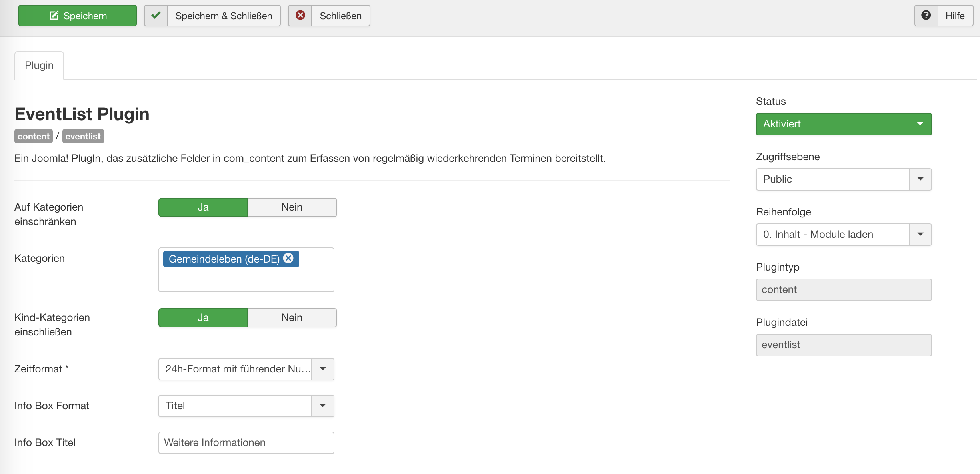Open the Hilfe help button
The height and width of the screenshot is (474, 980).
pyautogui.click(x=955, y=16)
